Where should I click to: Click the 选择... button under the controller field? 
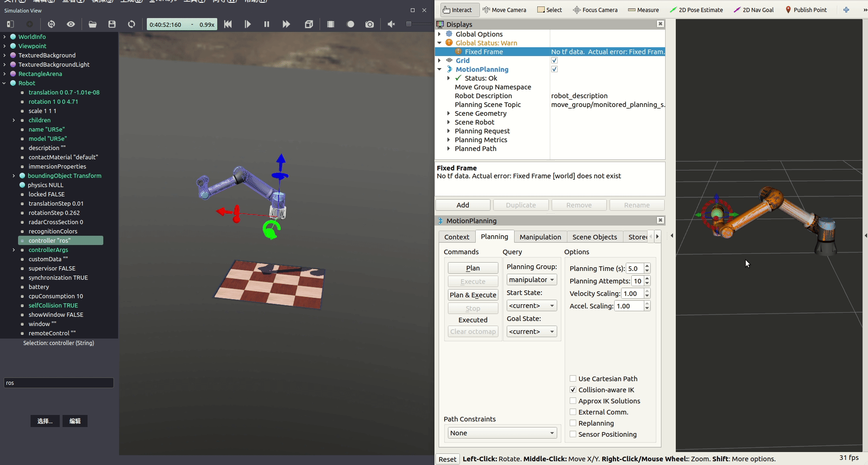point(45,421)
